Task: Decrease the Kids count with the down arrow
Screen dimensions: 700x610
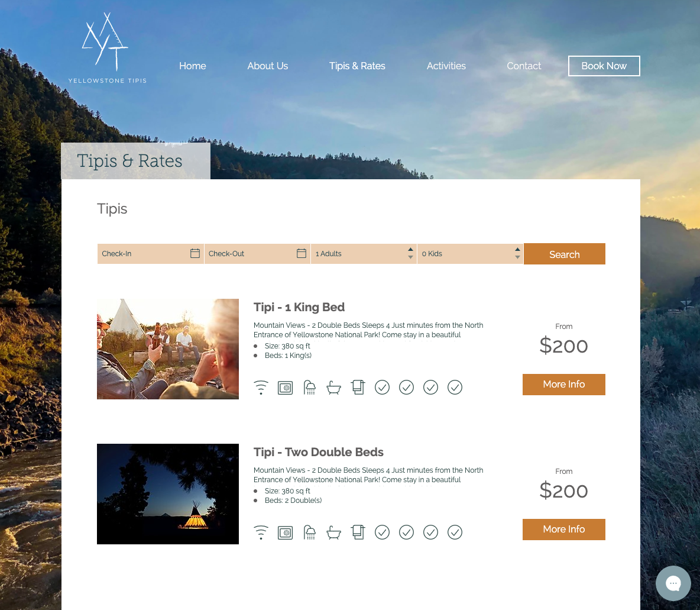Action: pos(517,257)
